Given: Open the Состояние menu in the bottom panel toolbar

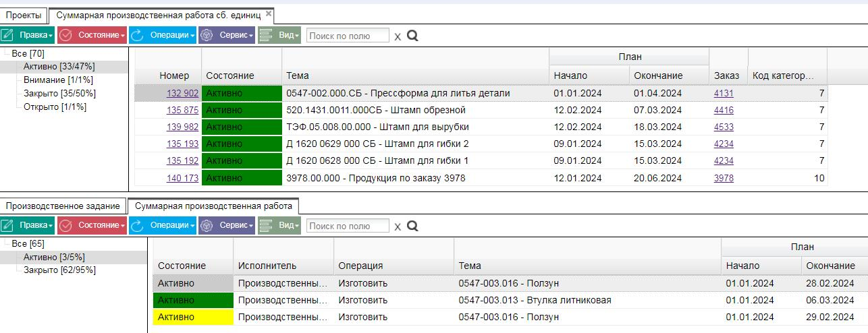Looking at the screenshot, I should (x=92, y=225).
